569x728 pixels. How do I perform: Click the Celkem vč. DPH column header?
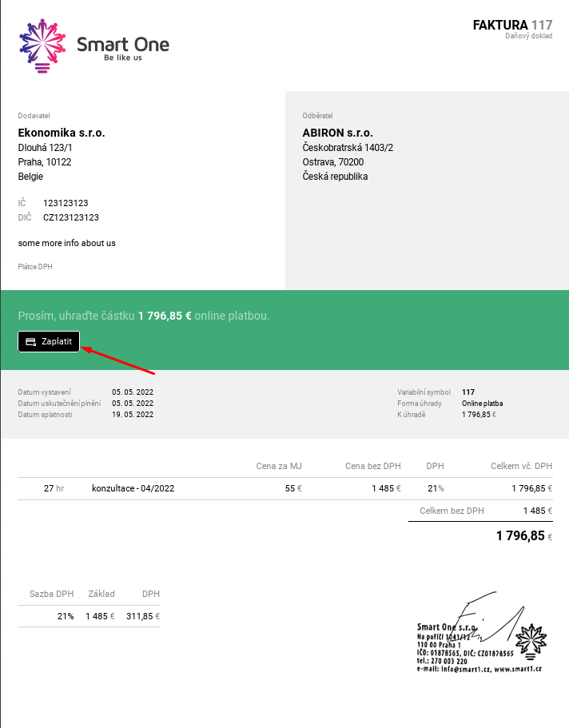coord(521,466)
